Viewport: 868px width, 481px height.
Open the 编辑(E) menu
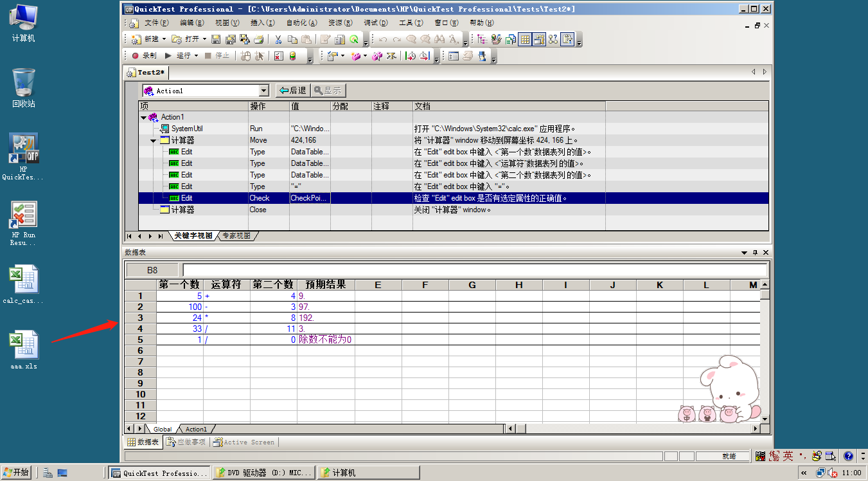pos(191,23)
